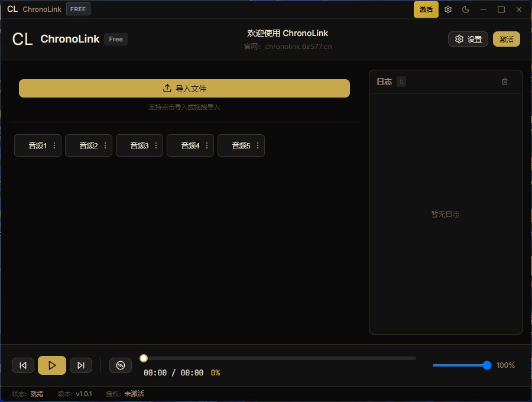Click the 暂无日志 placeholder text
Viewport: 532px width, 402px height.
(445, 214)
